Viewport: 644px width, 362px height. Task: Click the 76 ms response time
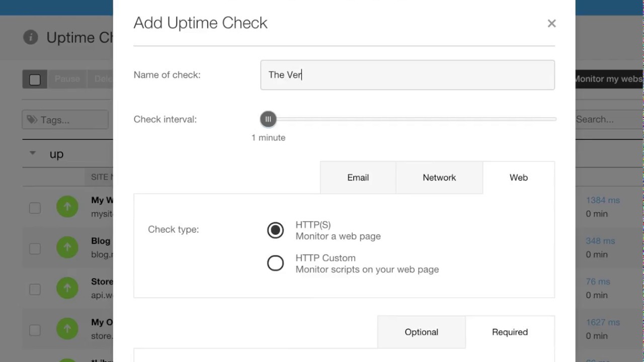[x=598, y=282]
